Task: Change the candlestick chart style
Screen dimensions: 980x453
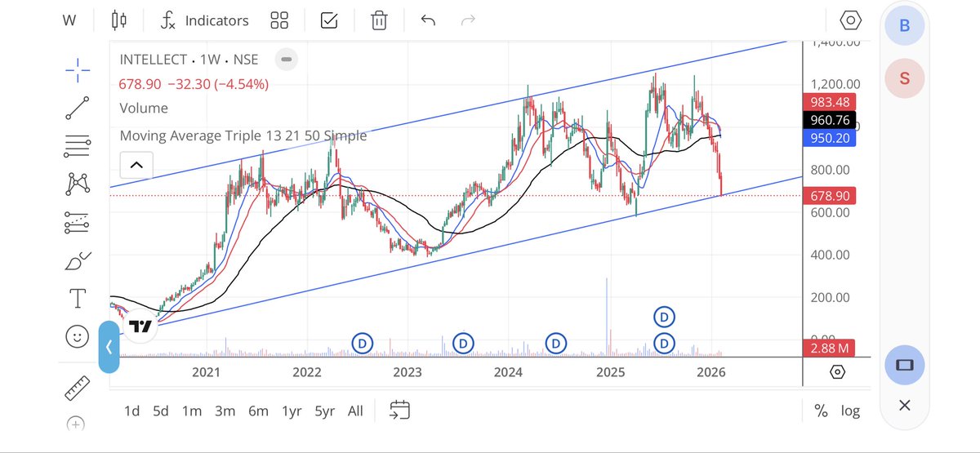Action: tap(120, 20)
